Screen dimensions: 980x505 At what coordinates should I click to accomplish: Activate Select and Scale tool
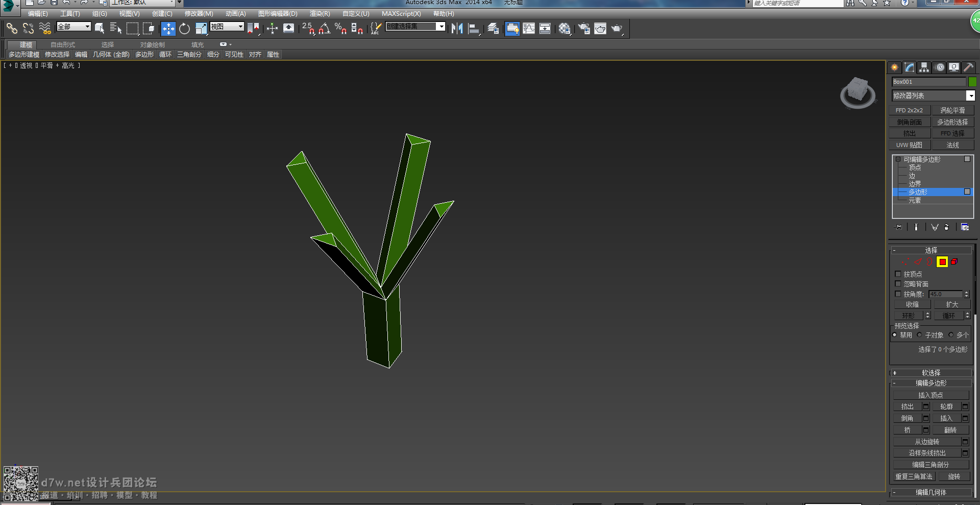201,29
